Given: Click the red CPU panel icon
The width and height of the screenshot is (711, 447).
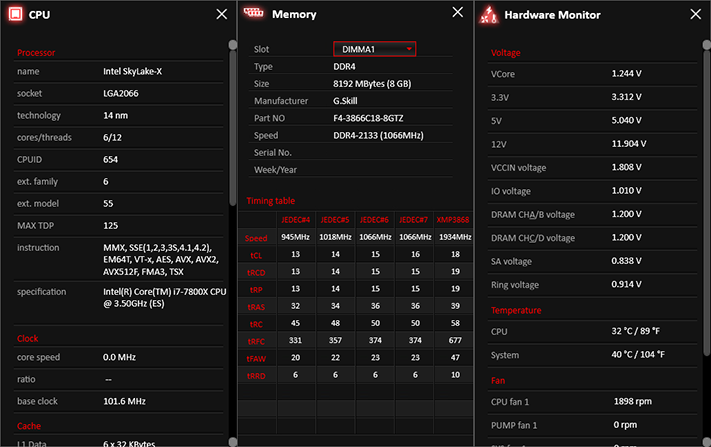Looking at the screenshot, I should click(x=15, y=14).
